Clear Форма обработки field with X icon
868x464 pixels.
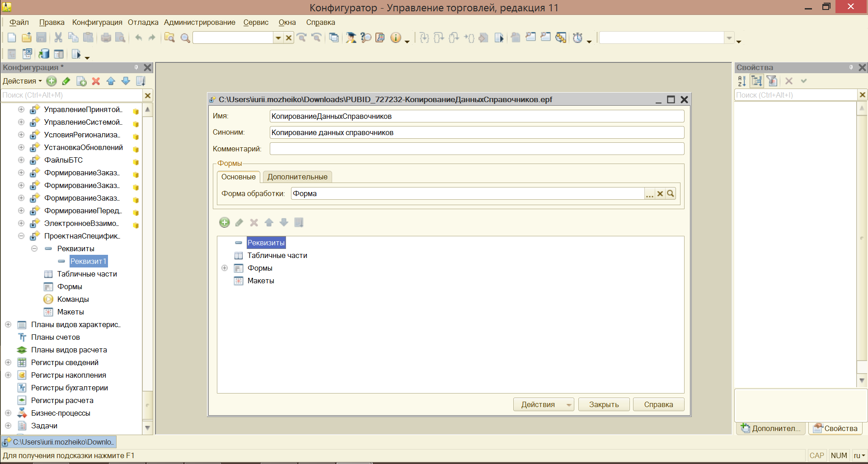pos(660,194)
